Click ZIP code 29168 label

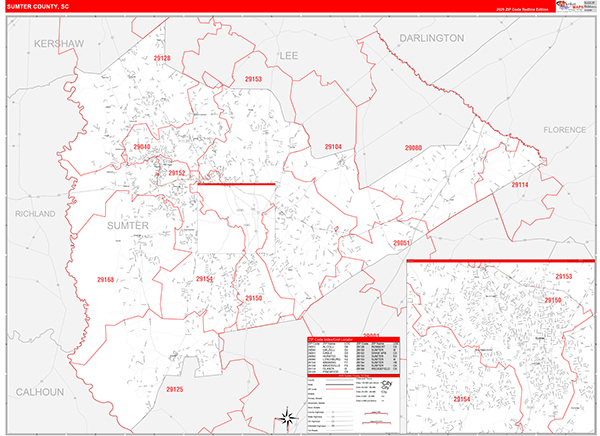pyautogui.click(x=105, y=280)
